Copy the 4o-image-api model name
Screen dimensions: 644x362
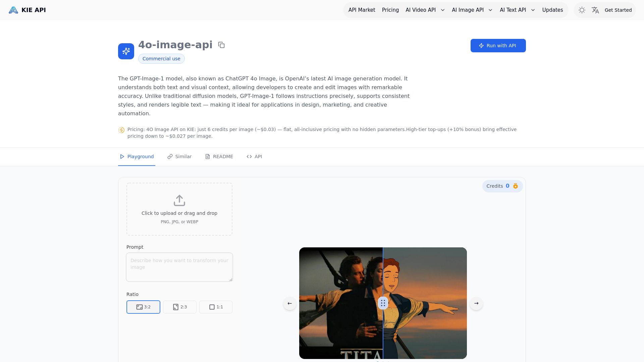(x=221, y=45)
